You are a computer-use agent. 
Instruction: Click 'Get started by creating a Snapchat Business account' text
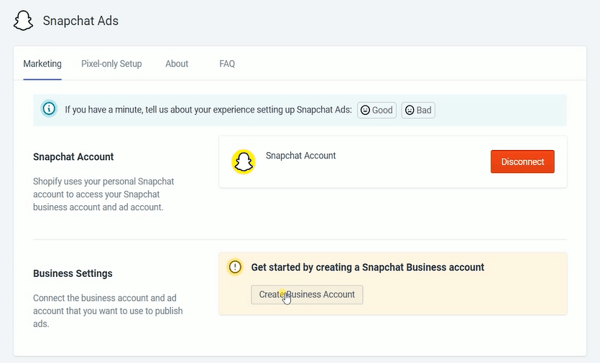[x=368, y=267]
